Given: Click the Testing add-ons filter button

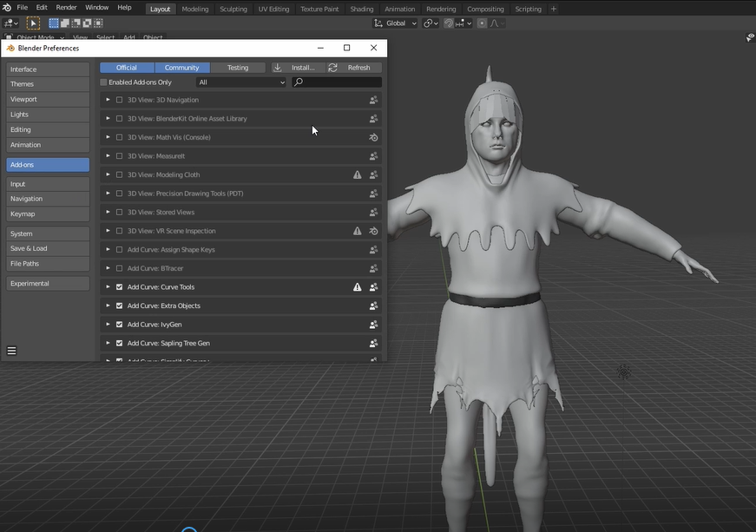Looking at the screenshot, I should point(239,67).
